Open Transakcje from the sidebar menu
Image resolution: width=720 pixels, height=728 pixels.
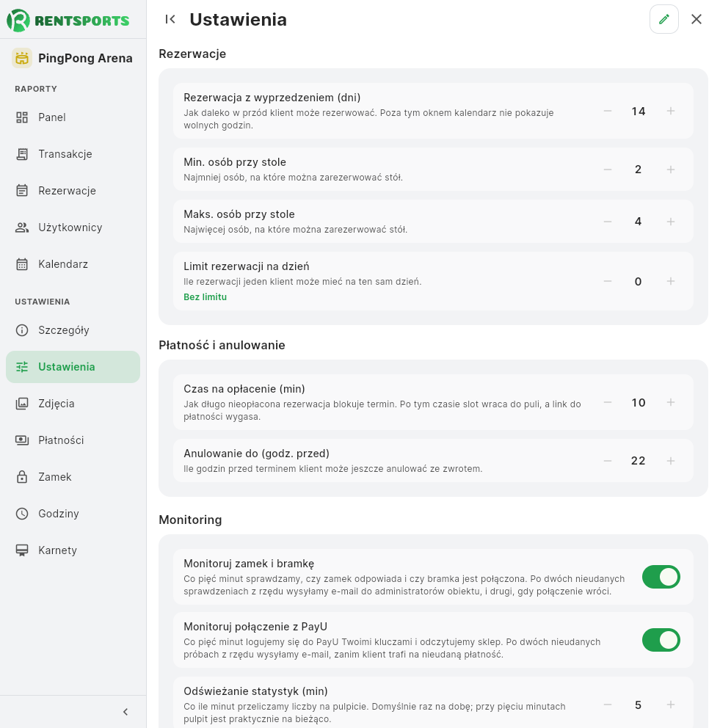pyautogui.click(x=73, y=154)
